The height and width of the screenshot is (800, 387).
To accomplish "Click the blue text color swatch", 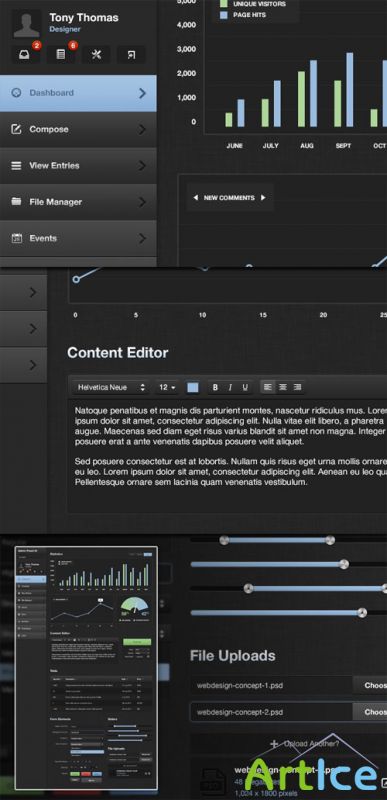I will (x=193, y=387).
